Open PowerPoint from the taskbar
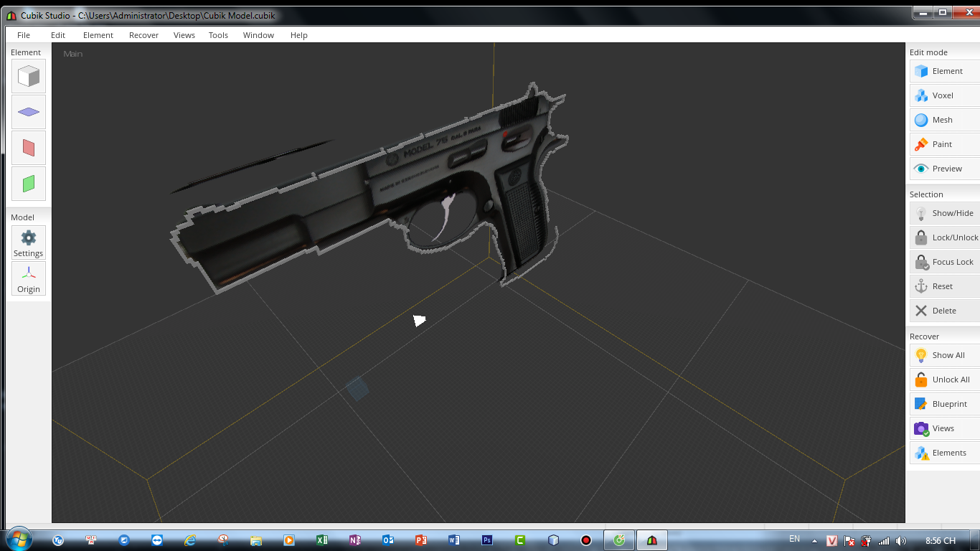980x551 pixels. pos(421,540)
